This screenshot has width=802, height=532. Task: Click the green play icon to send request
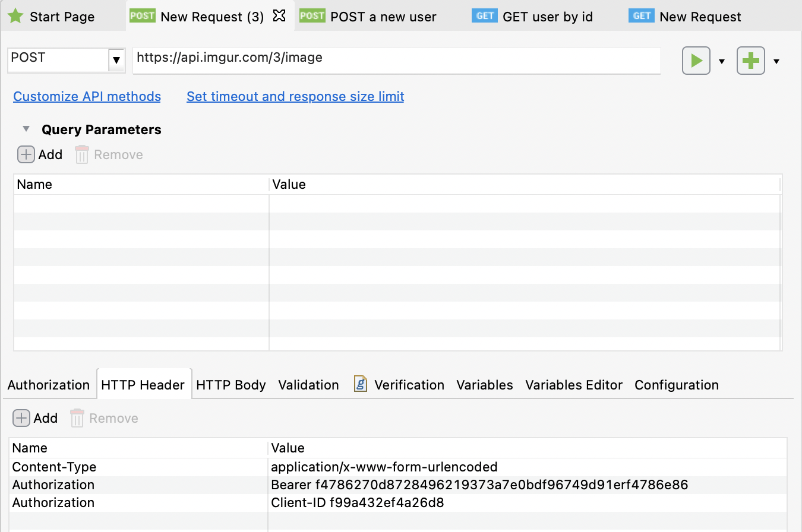pos(696,61)
